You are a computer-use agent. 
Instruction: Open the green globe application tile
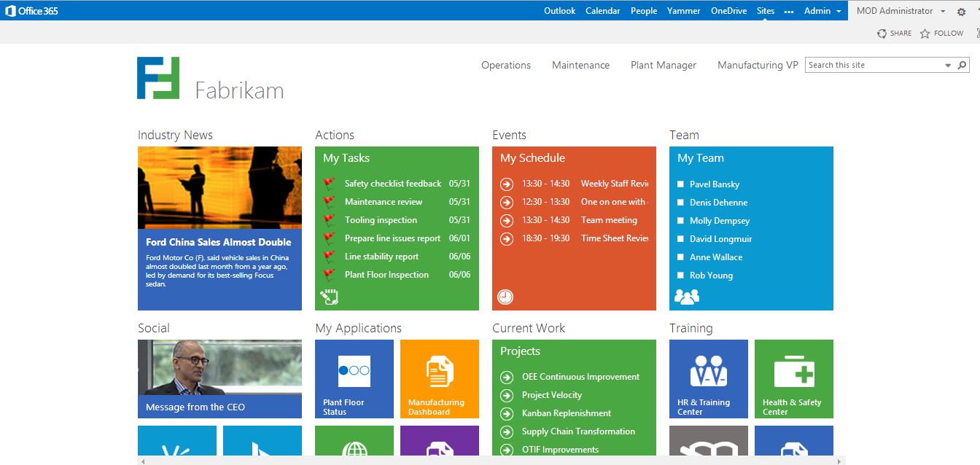[354, 441]
